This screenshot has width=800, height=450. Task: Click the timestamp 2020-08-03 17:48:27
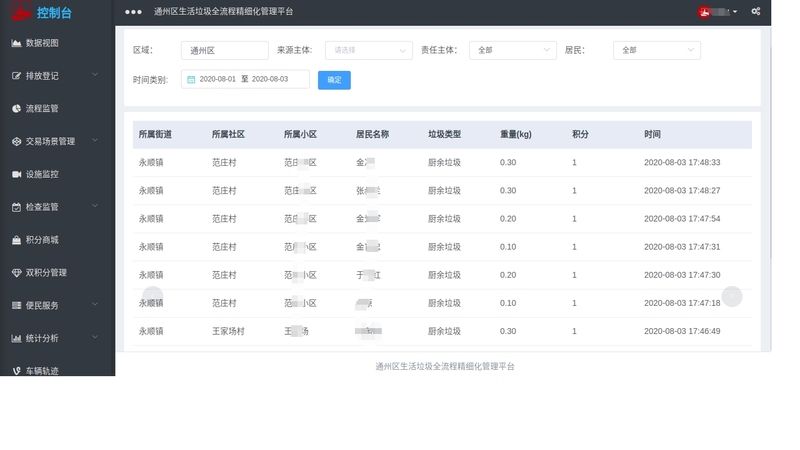[x=682, y=191]
